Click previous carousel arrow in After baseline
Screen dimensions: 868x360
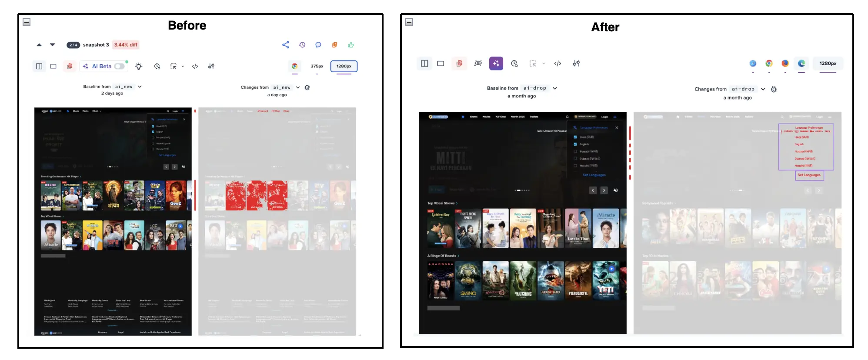coord(593,190)
